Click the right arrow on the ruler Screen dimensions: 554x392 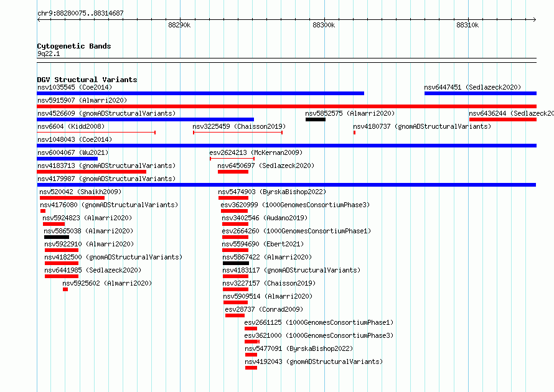coord(534,19)
